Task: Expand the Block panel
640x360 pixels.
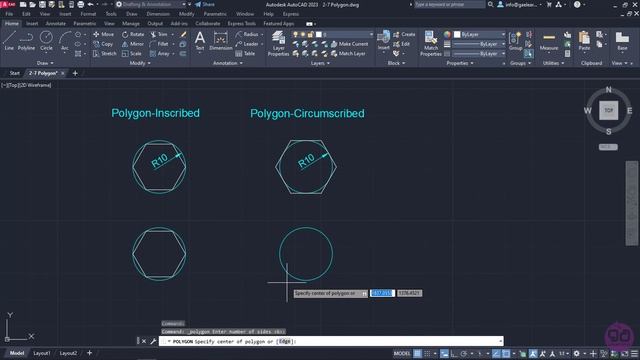Action: [x=396, y=63]
